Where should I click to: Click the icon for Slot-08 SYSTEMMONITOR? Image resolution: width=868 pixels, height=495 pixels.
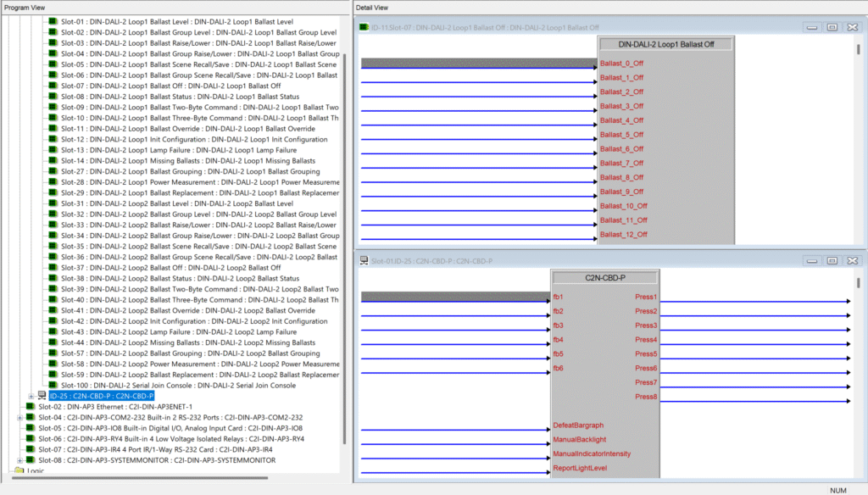point(31,460)
